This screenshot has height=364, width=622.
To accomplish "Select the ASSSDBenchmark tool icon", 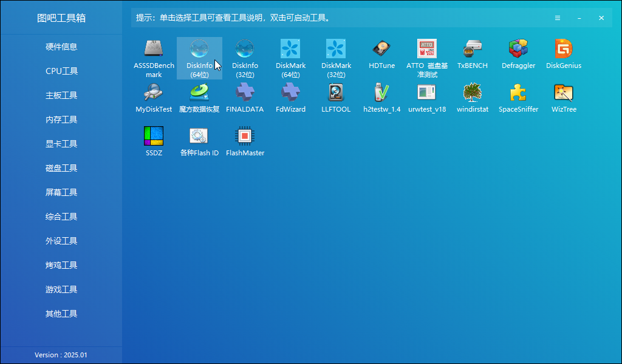I will 154,49.
